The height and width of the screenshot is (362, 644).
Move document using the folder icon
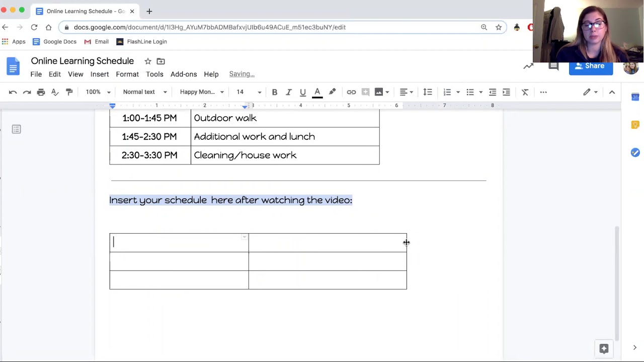click(x=160, y=61)
